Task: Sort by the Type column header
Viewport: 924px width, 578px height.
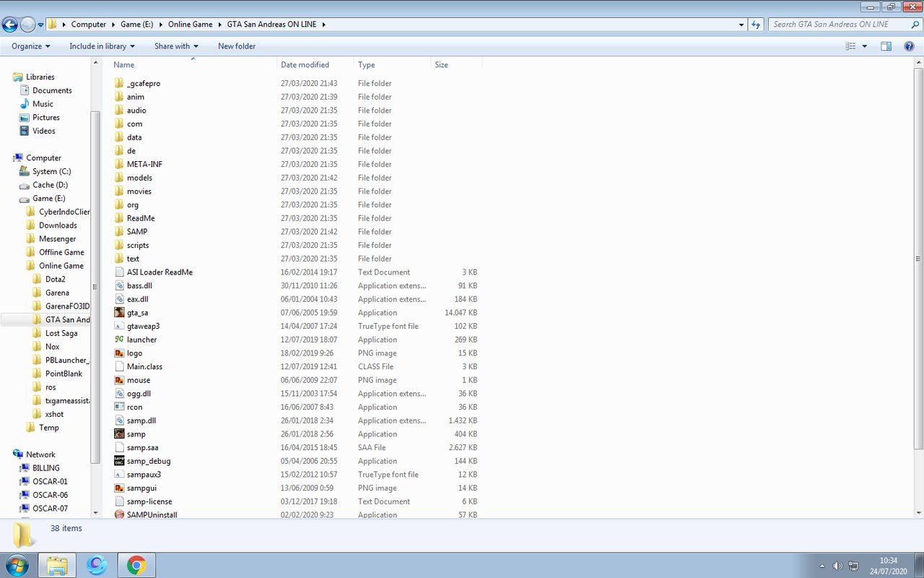Action: [x=392, y=65]
